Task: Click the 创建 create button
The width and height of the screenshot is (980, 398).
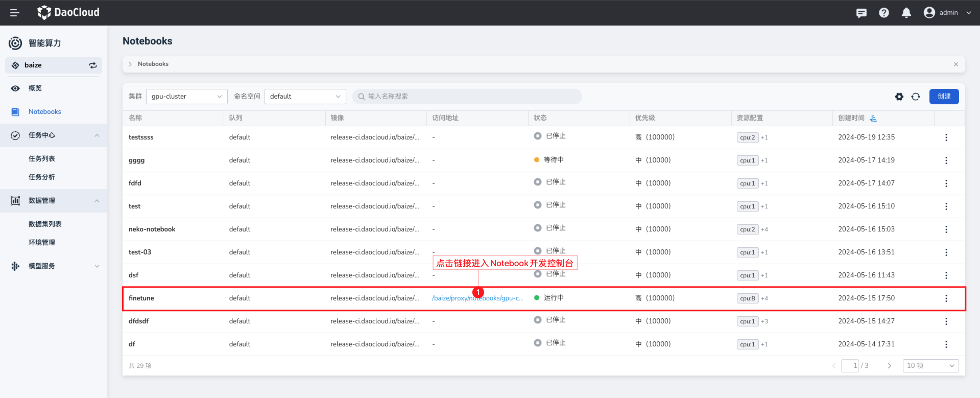Action: pos(944,97)
